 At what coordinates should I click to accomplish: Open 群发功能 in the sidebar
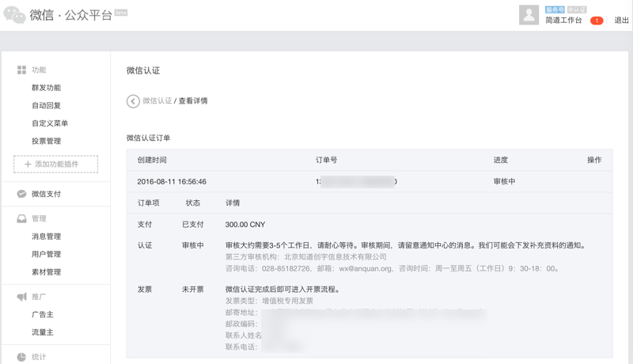click(46, 88)
